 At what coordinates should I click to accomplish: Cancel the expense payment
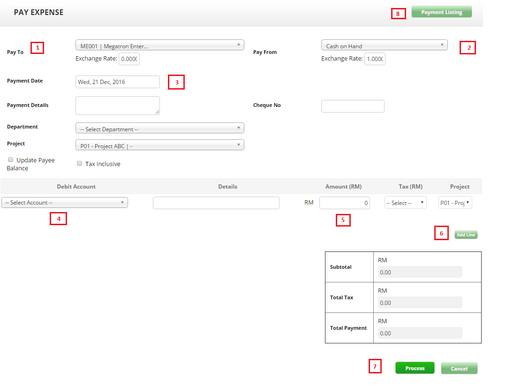(x=459, y=368)
